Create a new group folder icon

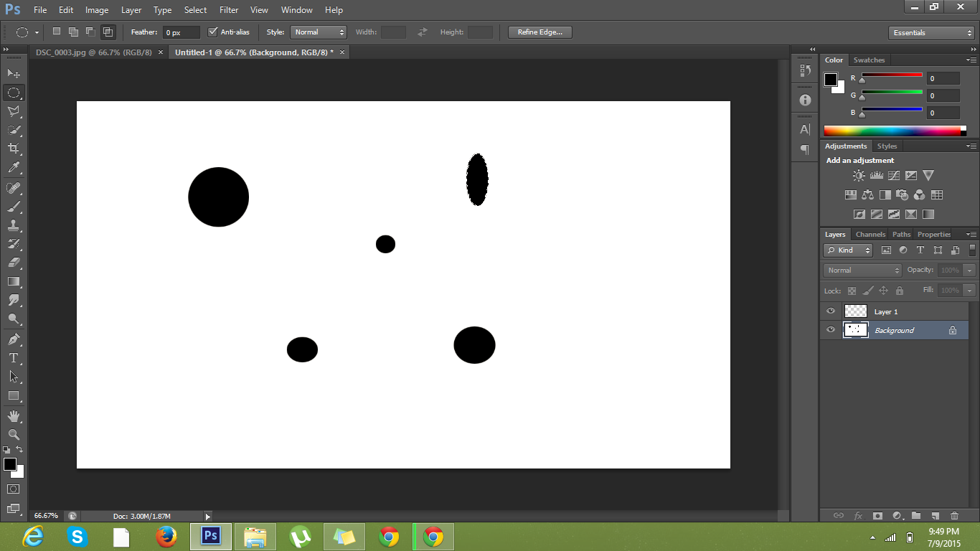pos(916,516)
